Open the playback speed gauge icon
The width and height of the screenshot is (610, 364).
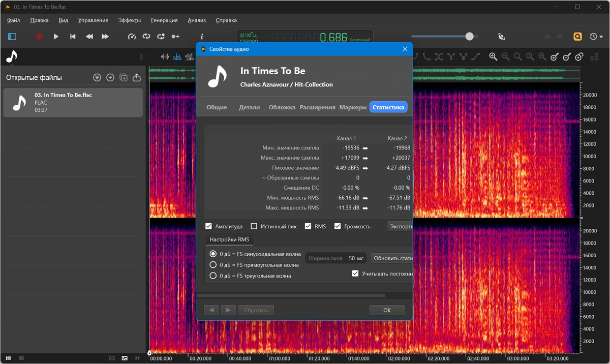click(132, 37)
